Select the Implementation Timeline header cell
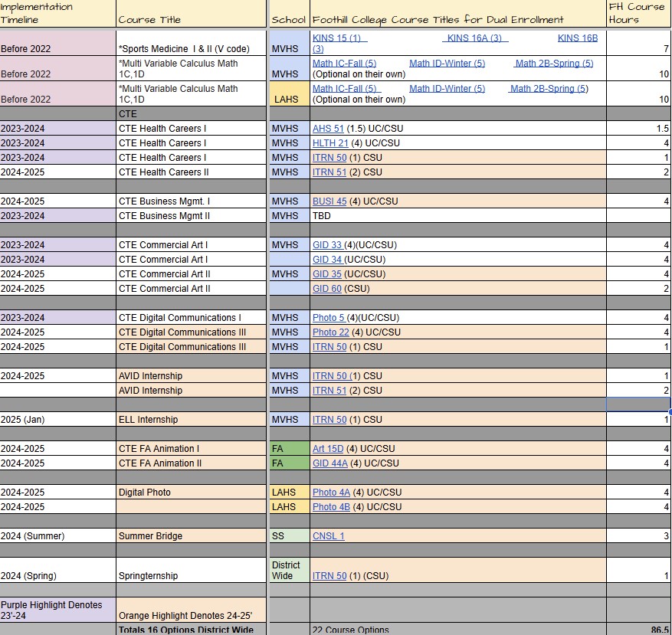Viewport: 672px width, 635px height. (58, 14)
